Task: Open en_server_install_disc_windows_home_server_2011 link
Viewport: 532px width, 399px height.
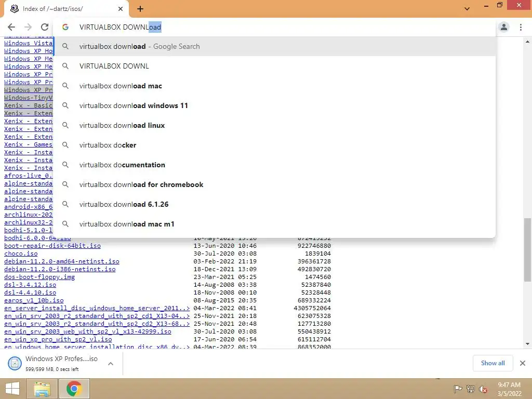Action: point(97,308)
